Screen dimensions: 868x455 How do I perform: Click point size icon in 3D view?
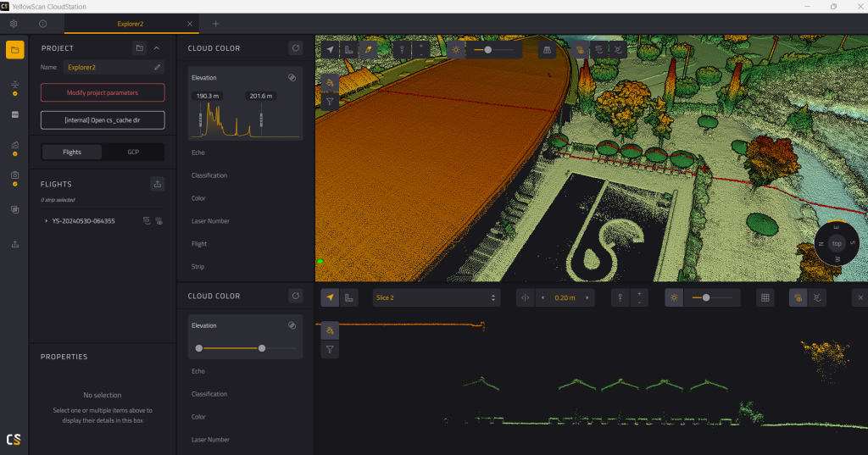pyautogui.click(x=403, y=50)
